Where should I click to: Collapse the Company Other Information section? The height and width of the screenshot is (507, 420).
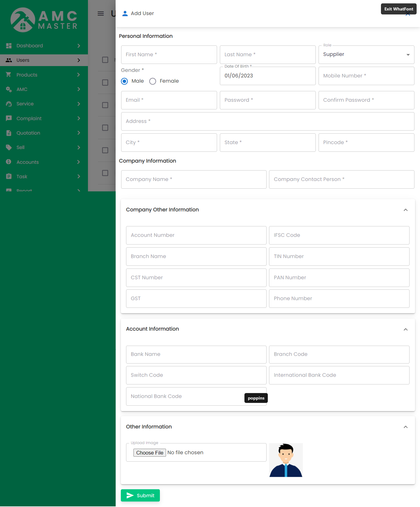coord(406,210)
